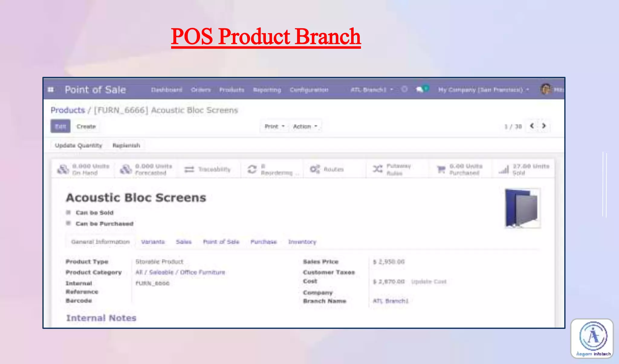Open the Print dropdown

(x=274, y=127)
